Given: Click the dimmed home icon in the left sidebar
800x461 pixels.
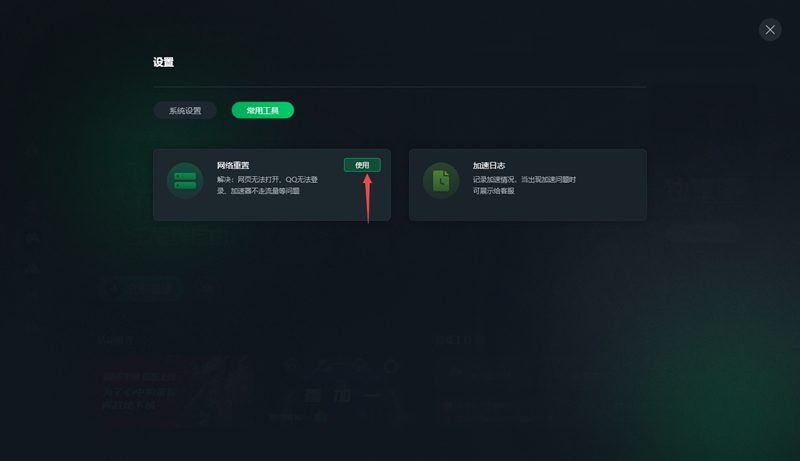Looking at the screenshot, I should [32, 269].
